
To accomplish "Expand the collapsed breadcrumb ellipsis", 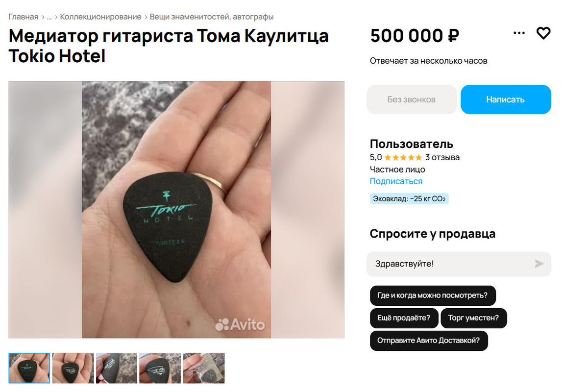I will 49,17.
